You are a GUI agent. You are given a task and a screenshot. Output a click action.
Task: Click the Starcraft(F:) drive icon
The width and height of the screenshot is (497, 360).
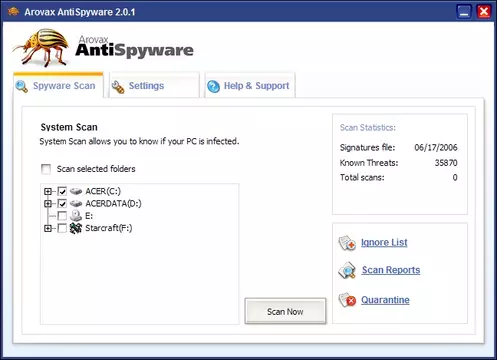click(76, 228)
